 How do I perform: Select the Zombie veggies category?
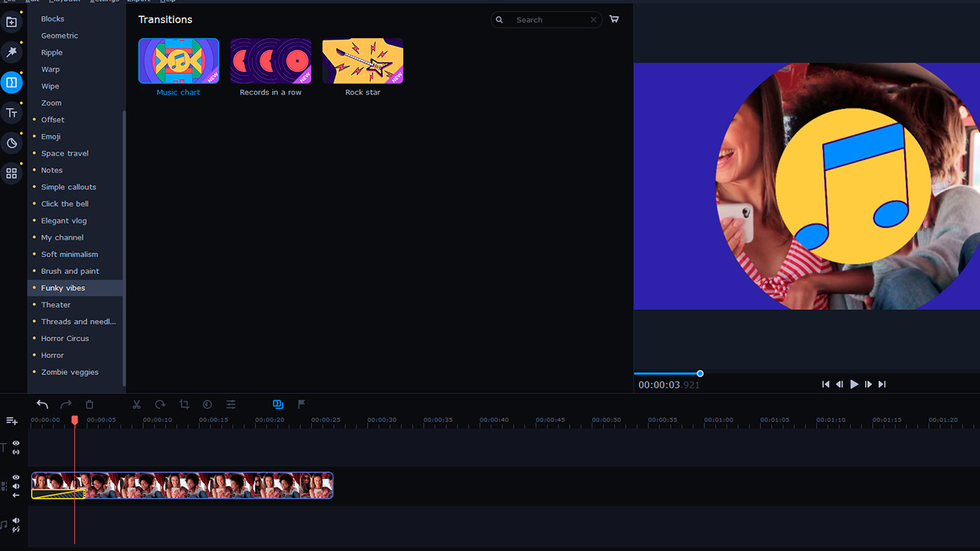click(69, 372)
